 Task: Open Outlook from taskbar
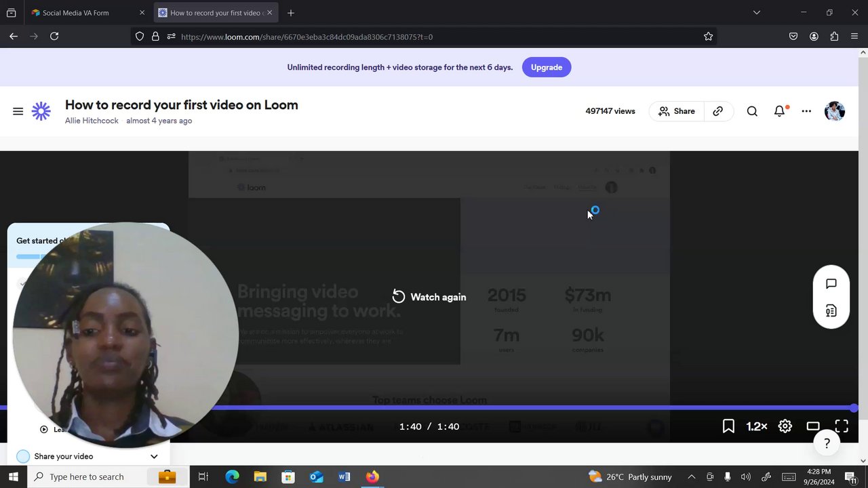(317, 476)
